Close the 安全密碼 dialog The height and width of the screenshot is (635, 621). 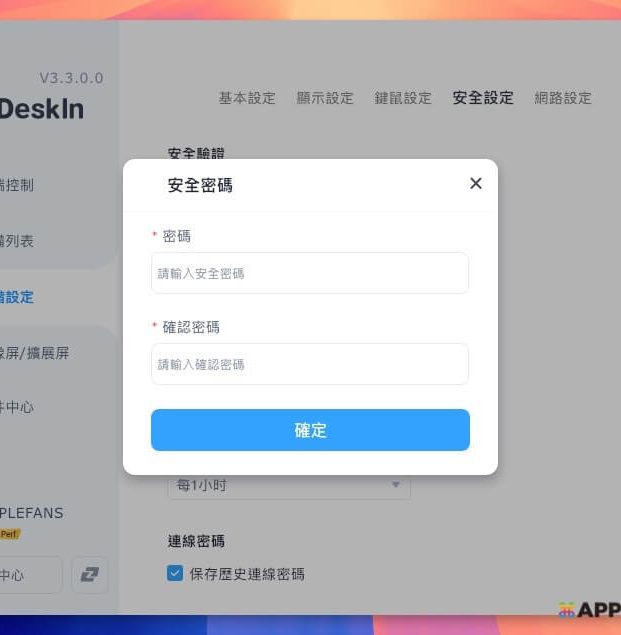(476, 183)
